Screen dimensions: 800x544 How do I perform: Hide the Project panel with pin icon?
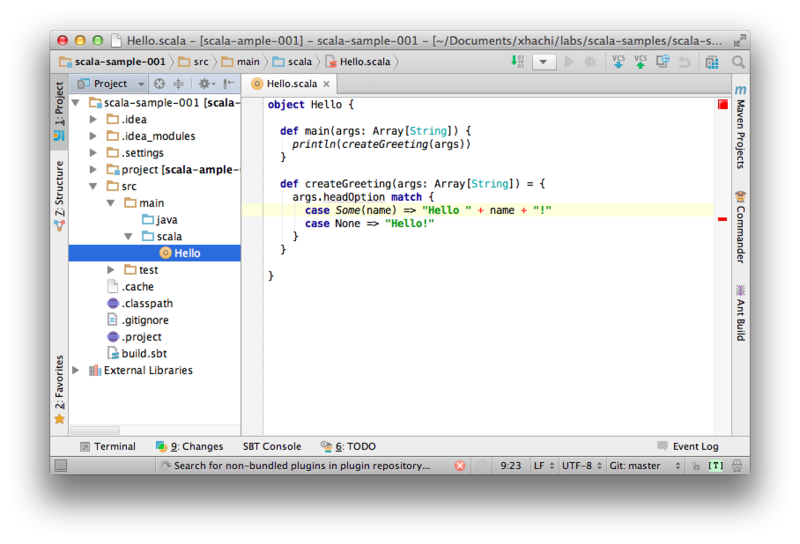[229, 84]
